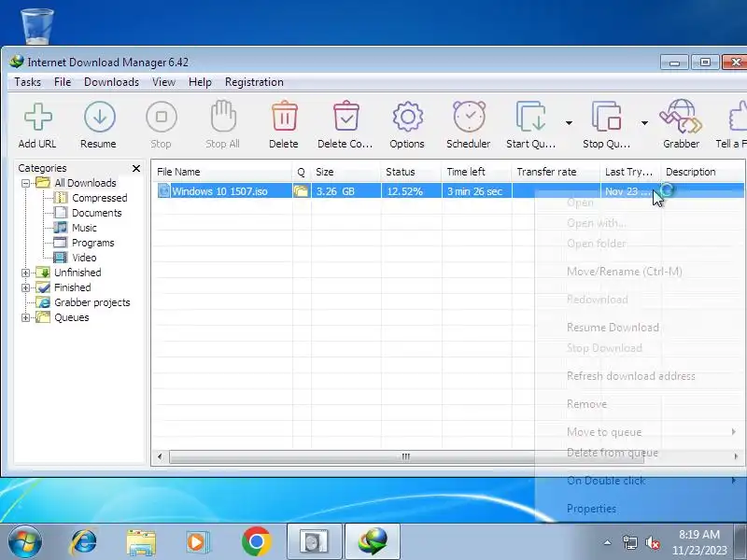Expand the Queues tree node

pos(26,317)
